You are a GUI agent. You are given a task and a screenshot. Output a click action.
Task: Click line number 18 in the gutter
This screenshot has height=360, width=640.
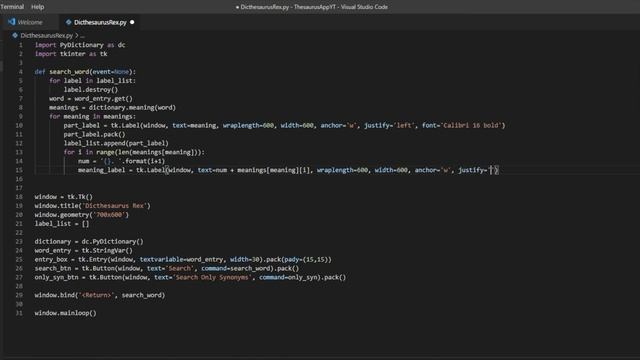19,197
